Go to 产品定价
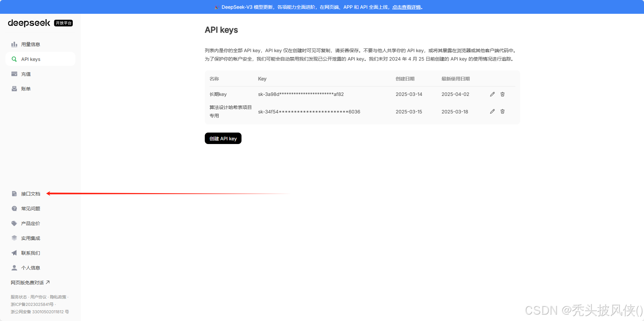This screenshot has height=321, width=644. point(40,223)
